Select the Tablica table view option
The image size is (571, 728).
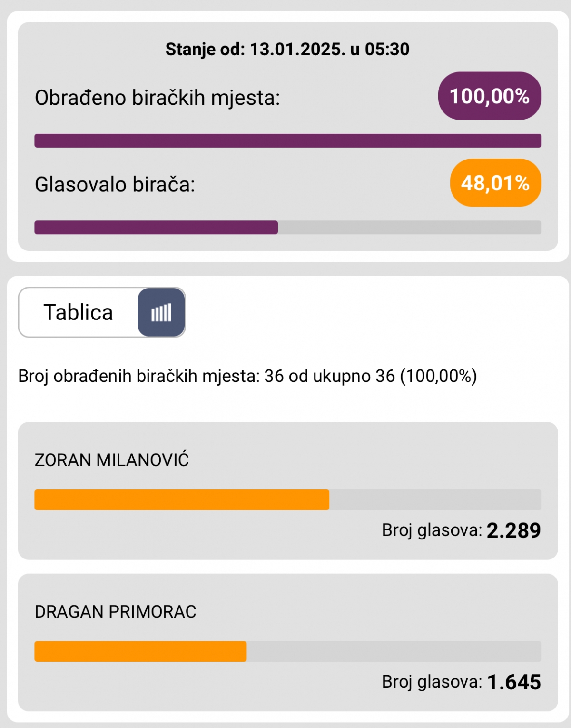79,312
